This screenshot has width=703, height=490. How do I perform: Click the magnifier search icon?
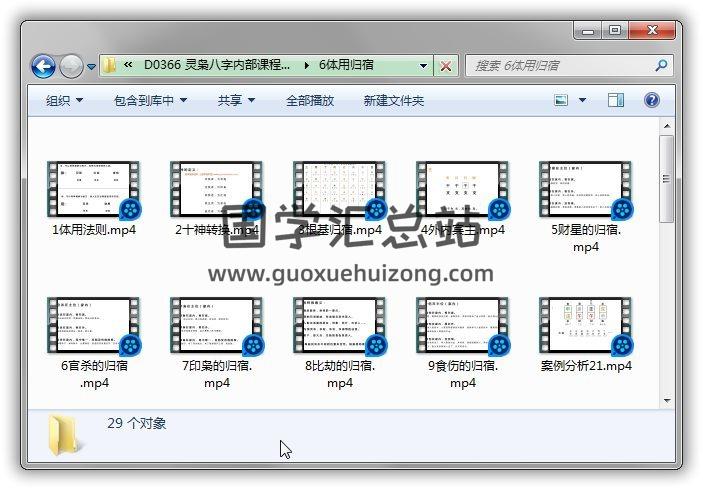(661, 66)
